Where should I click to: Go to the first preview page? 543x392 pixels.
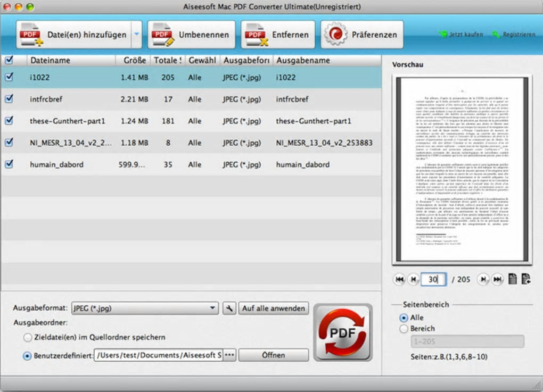tap(399, 279)
